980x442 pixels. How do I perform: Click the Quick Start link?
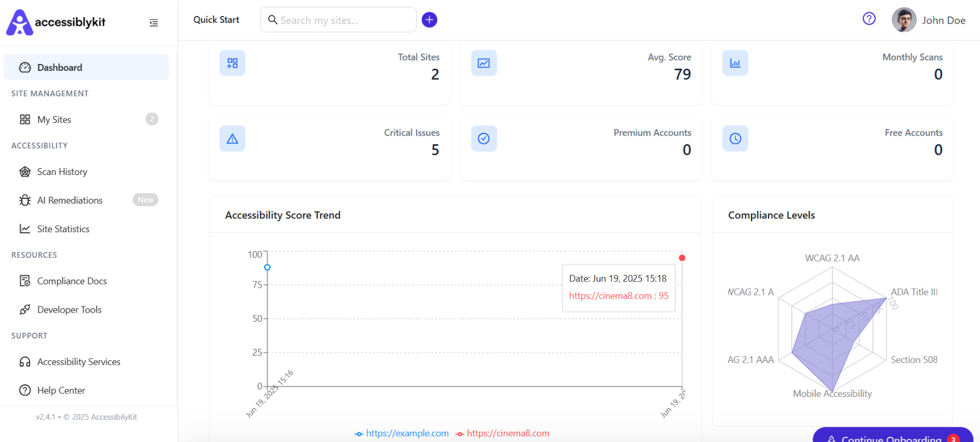pyautogui.click(x=216, y=19)
